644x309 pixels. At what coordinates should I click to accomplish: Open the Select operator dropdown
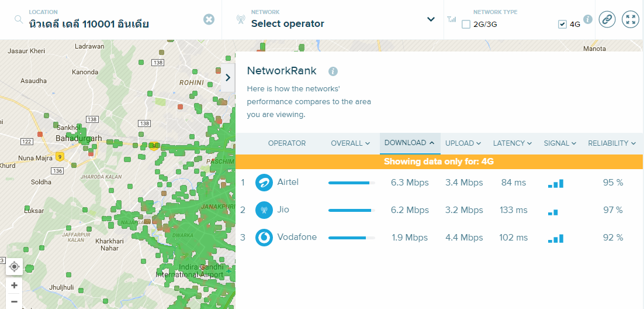(x=431, y=19)
